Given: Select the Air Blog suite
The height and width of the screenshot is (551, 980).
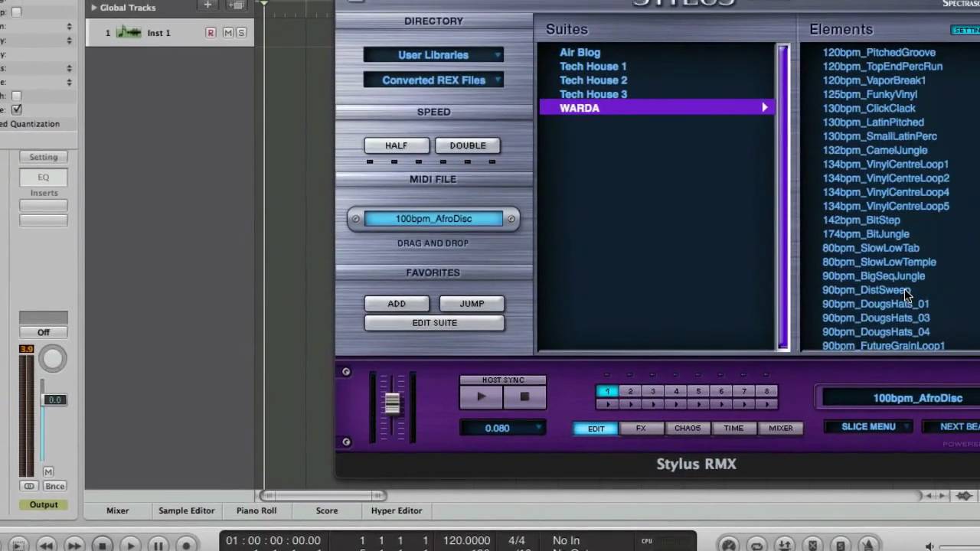Looking at the screenshot, I should 580,53.
